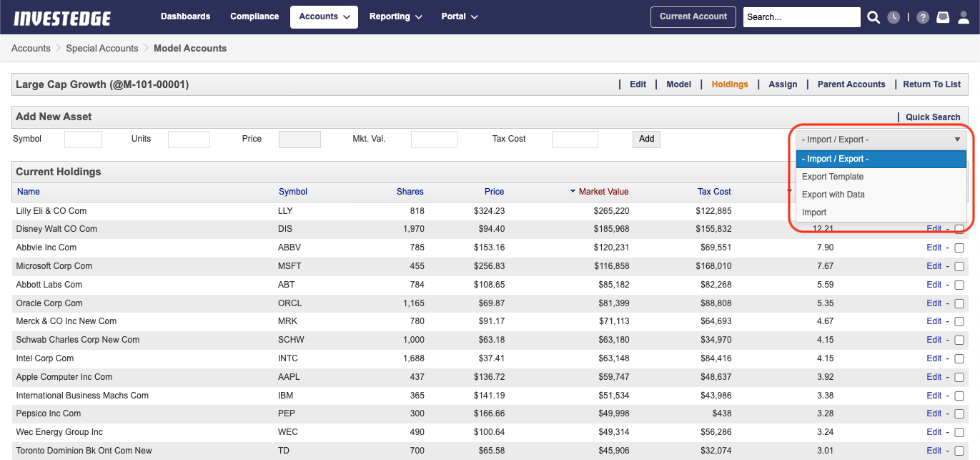Viewport: 980px width, 460px height.
Task: Toggle the Oracle Corp Com checkbox
Action: coord(959,303)
